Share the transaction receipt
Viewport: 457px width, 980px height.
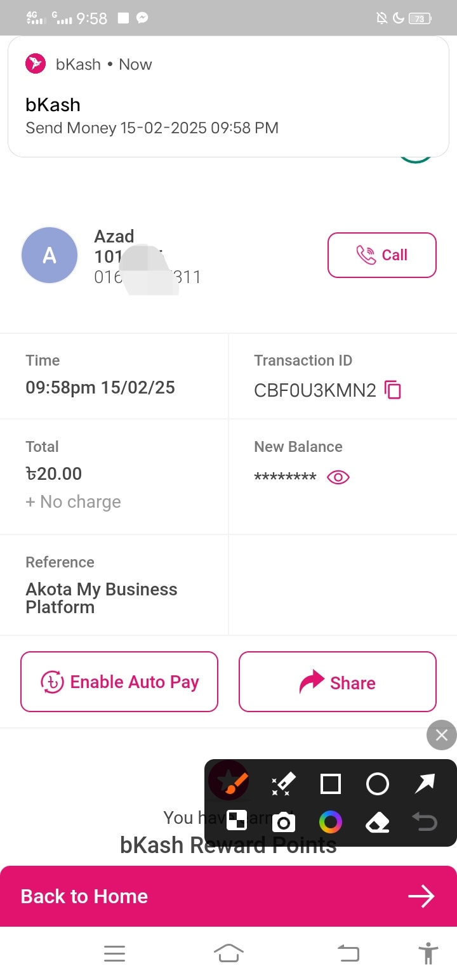tap(338, 682)
